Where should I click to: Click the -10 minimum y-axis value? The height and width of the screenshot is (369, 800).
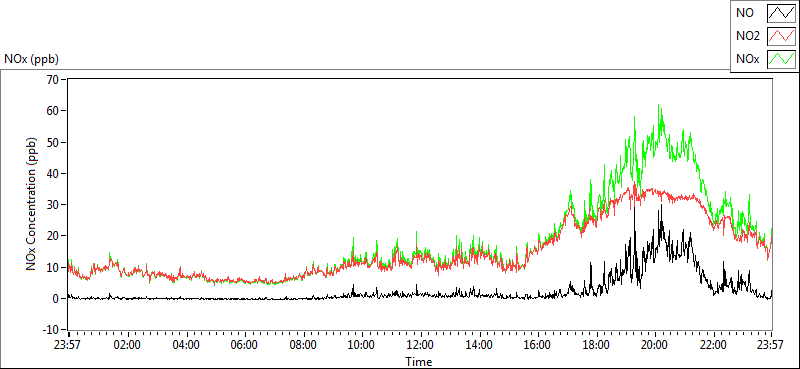point(51,330)
